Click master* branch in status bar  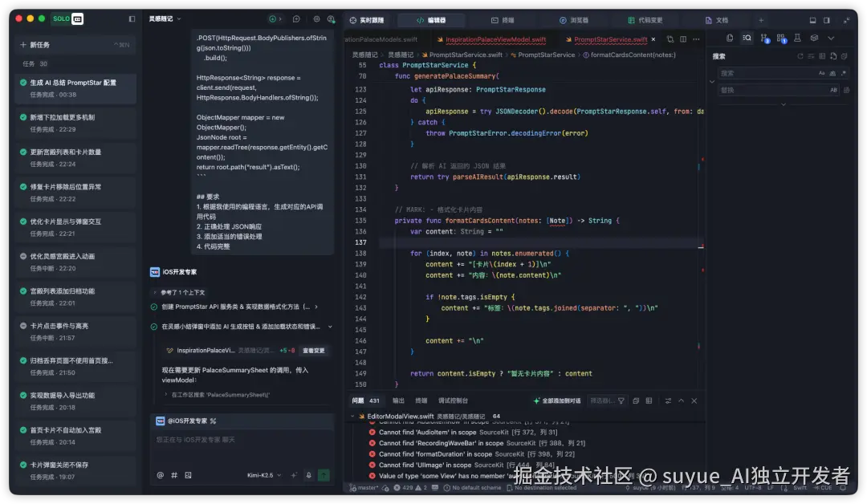[364, 488]
